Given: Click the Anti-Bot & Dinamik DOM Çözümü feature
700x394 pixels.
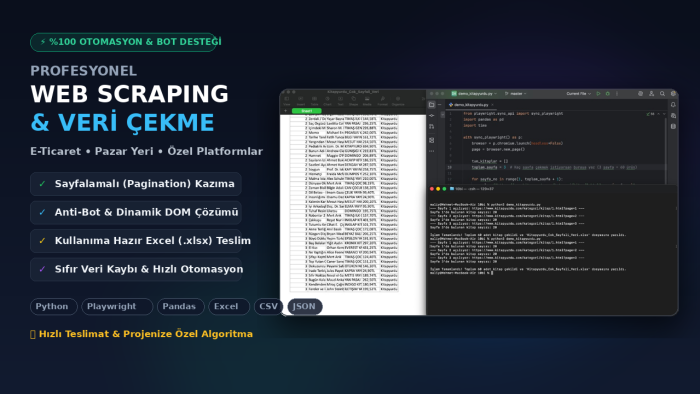Looking at the screenshot, I should [x=136, y=212].
